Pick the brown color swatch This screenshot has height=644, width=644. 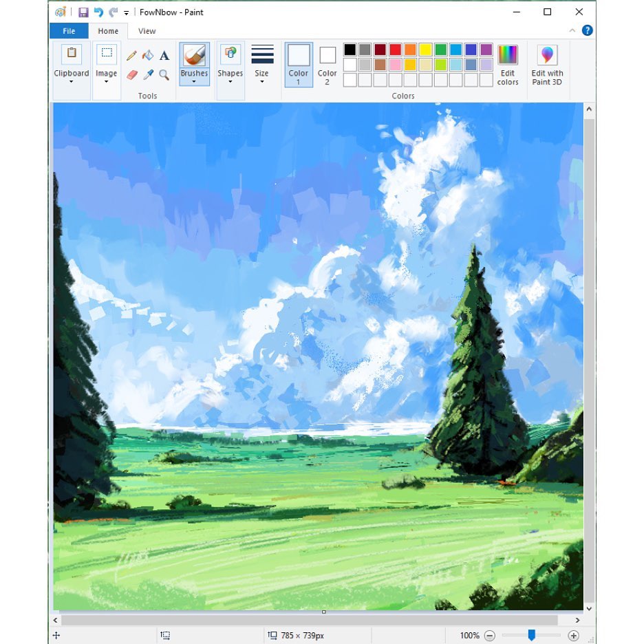click(380, 65)
